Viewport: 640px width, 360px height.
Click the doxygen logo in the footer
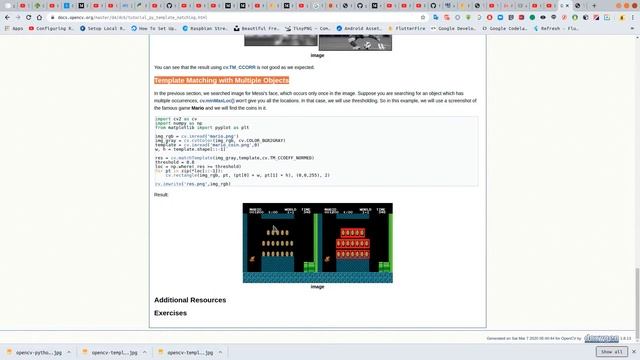[x=601, y=338]
